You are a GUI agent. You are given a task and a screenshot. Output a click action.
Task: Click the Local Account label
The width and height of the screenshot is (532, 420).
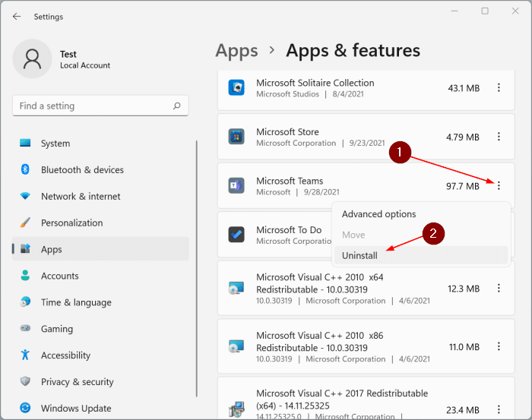(85, 65)
